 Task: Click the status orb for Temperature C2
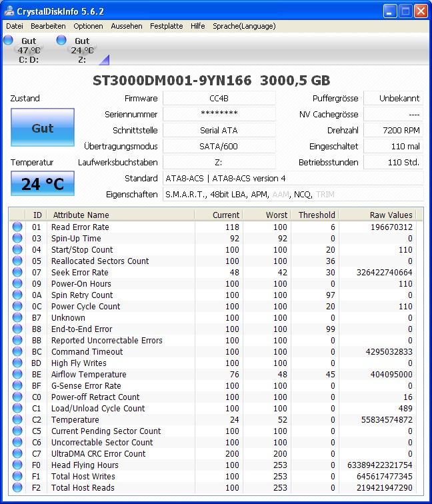click(17, 419)
